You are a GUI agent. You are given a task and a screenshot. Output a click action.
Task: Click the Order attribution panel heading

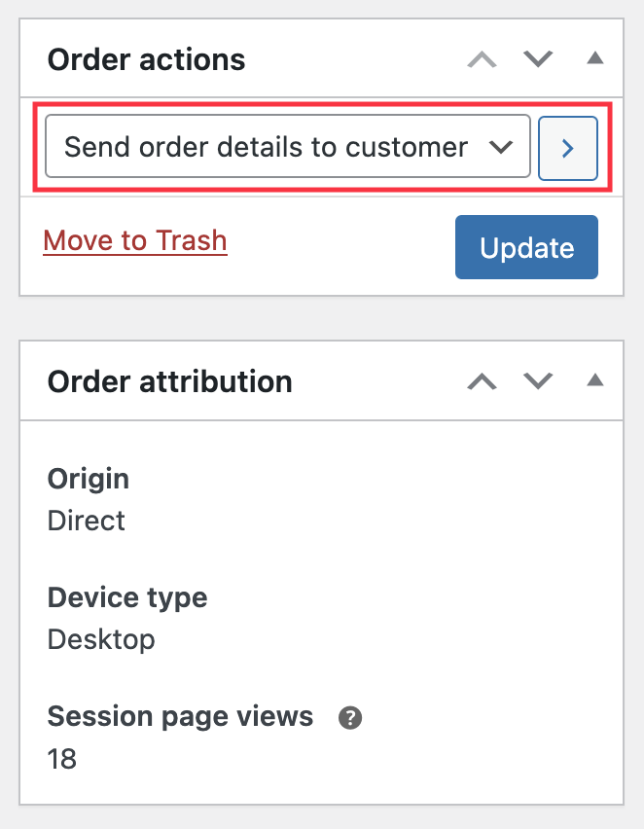click(170, 380)
